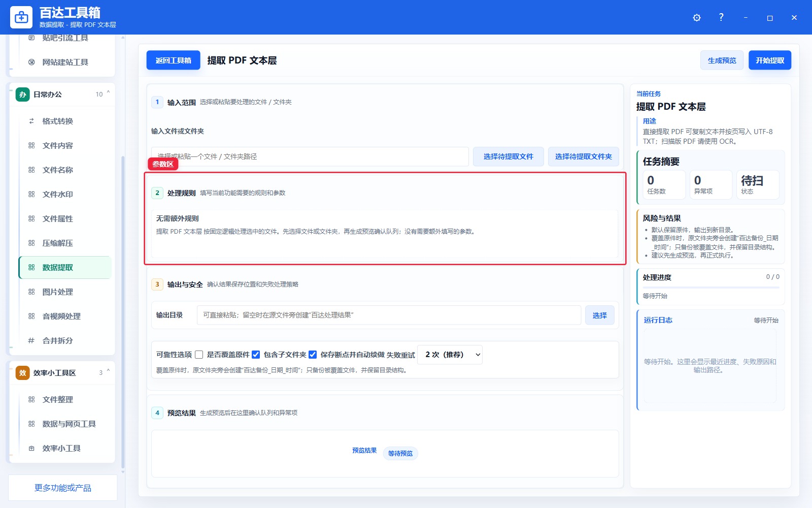Collapse the 效率小工具区 section chevron
This screenshot has width=812, height=508.
[108, 372]
